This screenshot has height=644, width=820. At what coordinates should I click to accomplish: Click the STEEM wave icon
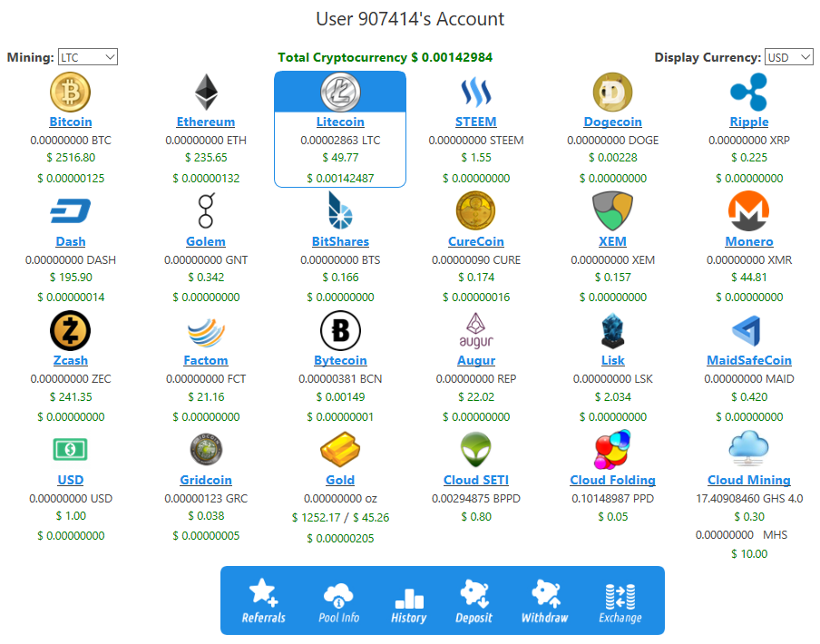pyautogui.click(x=476, y=92)
